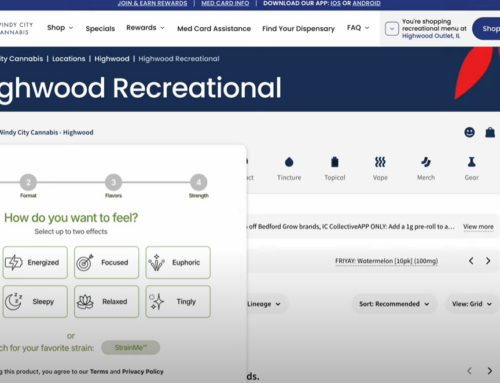This screenshot has width=500, height=383.
Task: Expand the Rewards menu dropdown
Action: (x=145, y=28)
